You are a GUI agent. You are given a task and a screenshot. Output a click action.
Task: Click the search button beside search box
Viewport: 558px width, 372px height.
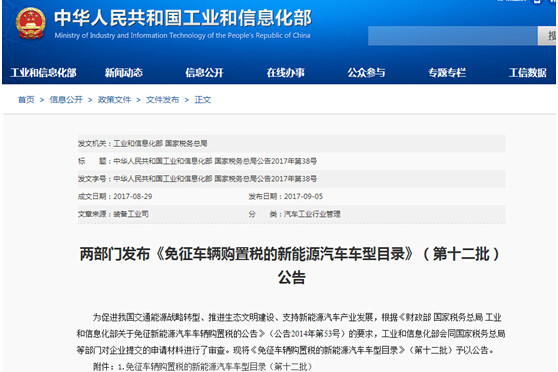click(x=547, y=36)
